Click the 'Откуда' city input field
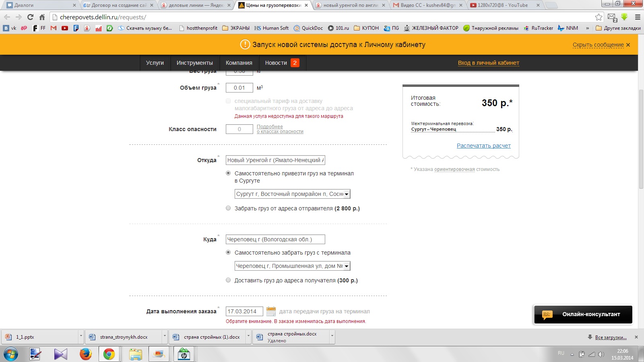644x362 pixels. tap(275, 160)
